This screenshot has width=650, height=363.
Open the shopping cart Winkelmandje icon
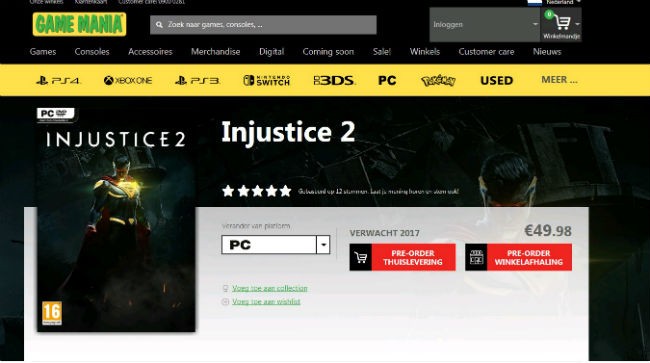[561, 25]
